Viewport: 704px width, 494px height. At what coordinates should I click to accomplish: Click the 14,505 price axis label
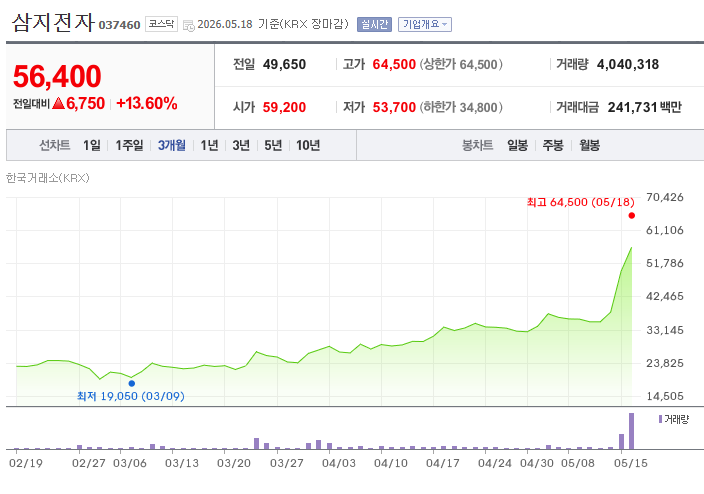coord(664,396)
